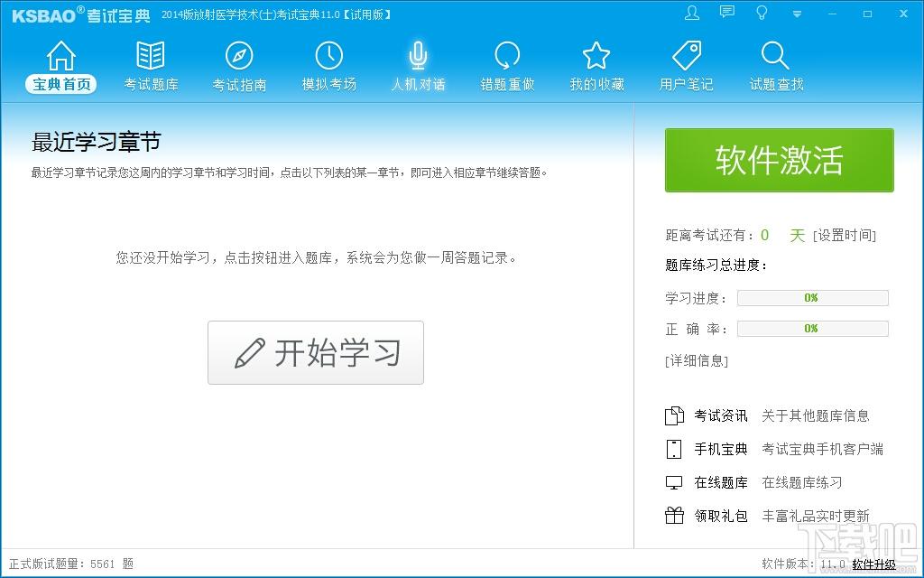
Task: Click the 开始学习 button
Action: click(316, 353)
